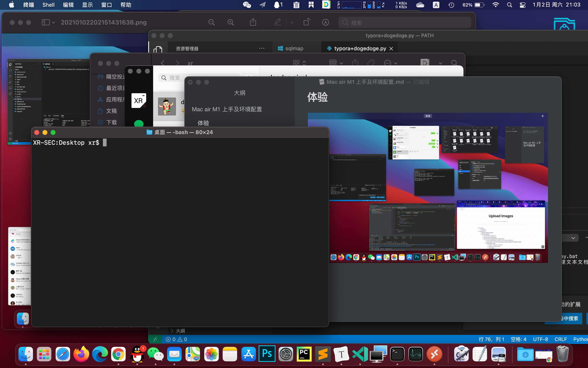This screenshot has width=588, height=368.
Task: Click errors and warnings status in VS Code
Action: pyautogui.click(x=176, y=339)
